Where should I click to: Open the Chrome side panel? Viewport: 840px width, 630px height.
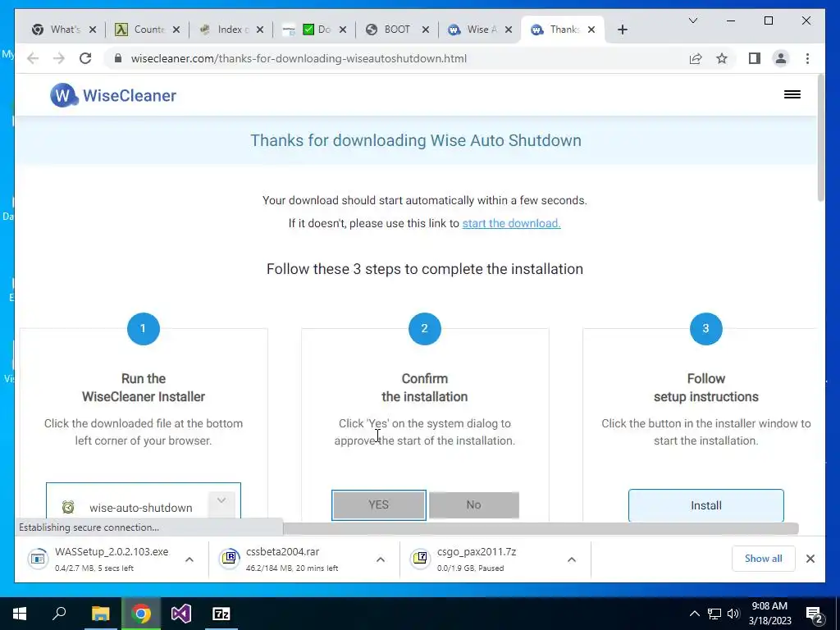click(755, 58)
